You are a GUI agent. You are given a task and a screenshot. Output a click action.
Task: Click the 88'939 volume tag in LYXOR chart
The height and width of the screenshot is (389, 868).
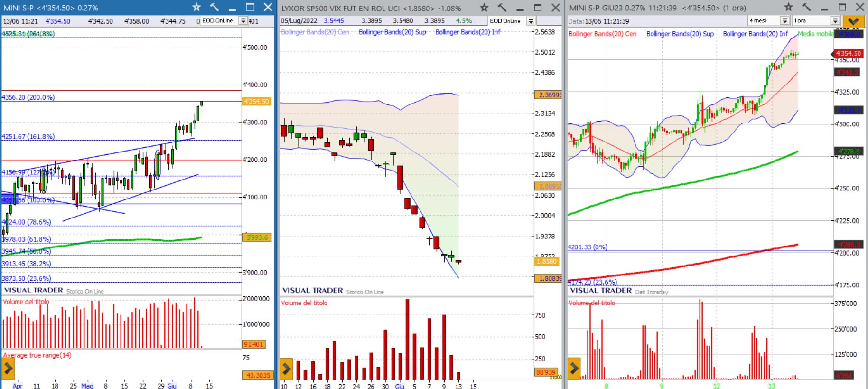click(x=546, y=372)
